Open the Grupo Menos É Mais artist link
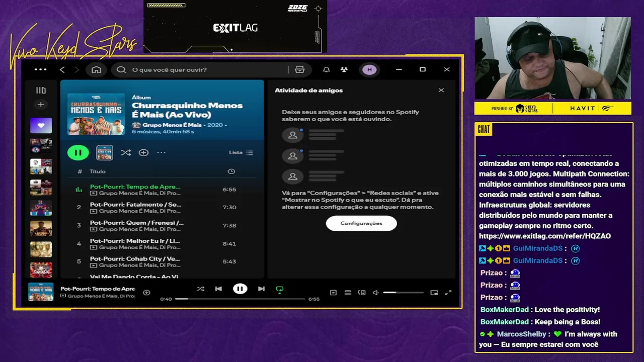Image resolution: width=644 pixels, height=362 pixels. pos(172,125)
